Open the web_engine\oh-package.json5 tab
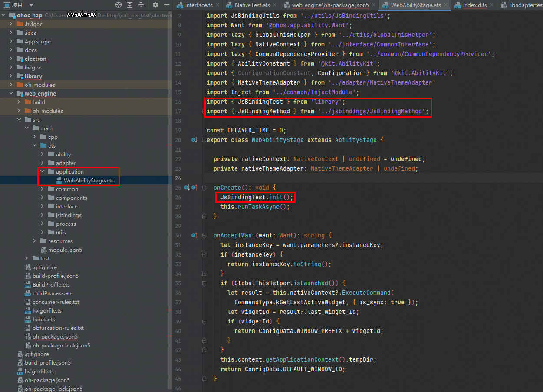Screen dimensions: 543x392 tap(330, 5)
